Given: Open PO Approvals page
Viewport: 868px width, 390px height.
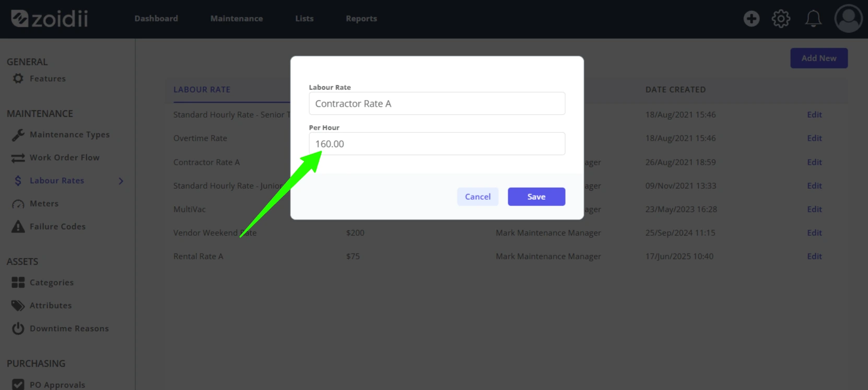Looking at the screenshot, I should click(57, 385).
